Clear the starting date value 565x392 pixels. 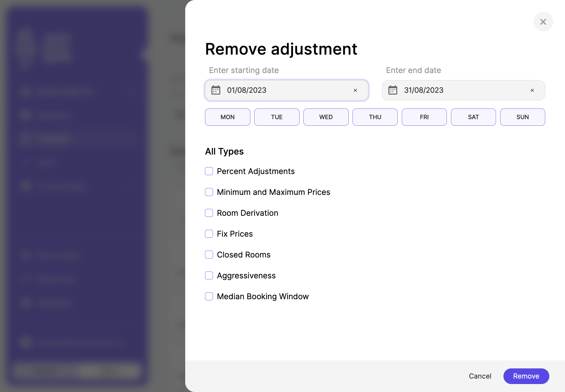pos(355,90)
